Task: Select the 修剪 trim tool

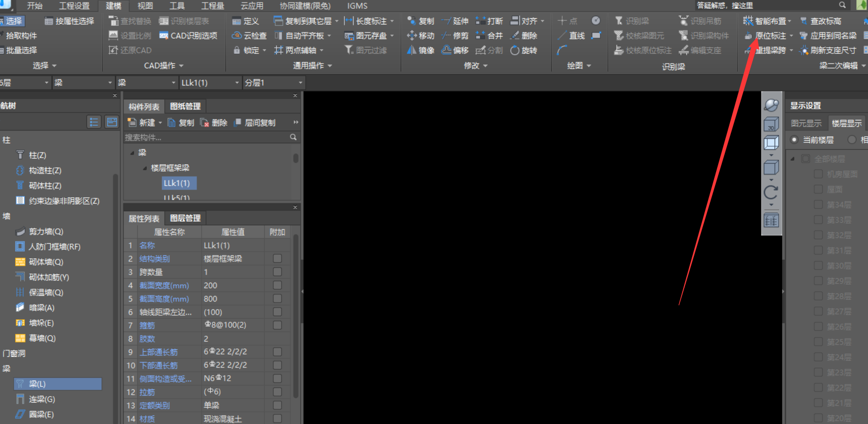Action: click(455, 36)
